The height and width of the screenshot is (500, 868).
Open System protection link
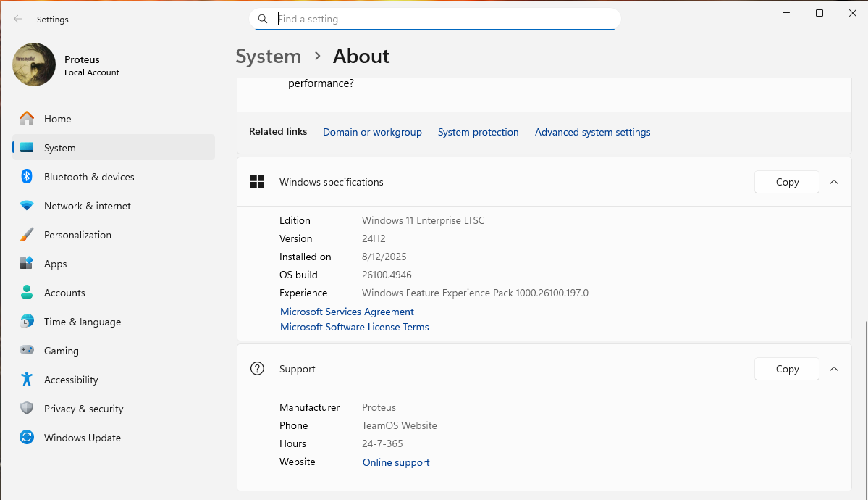(x=478, y=132)
